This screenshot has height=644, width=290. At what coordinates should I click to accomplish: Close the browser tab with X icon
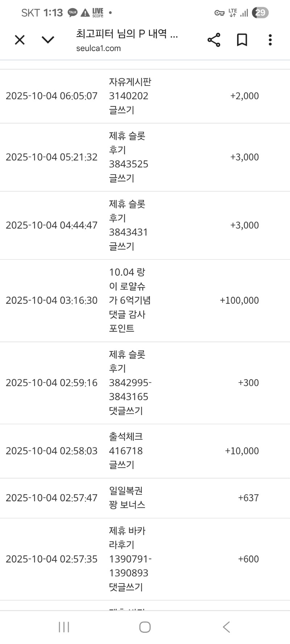coord(20,40)
